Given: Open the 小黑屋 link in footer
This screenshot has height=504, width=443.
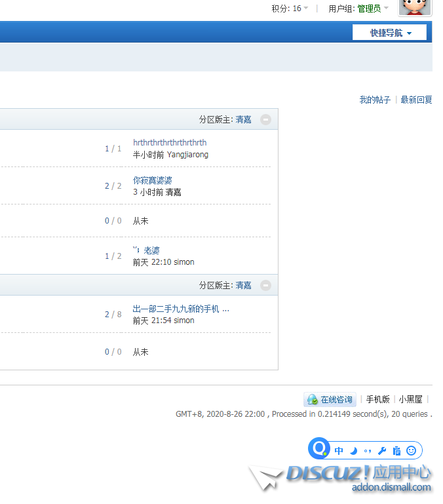Looking at the screenshot, I should tap(410, 399).
